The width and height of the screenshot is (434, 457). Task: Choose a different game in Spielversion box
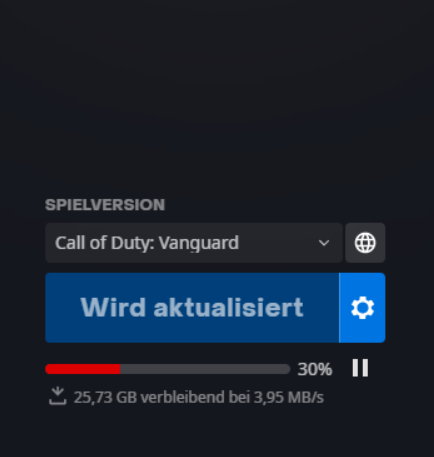(x=194, y=243)
